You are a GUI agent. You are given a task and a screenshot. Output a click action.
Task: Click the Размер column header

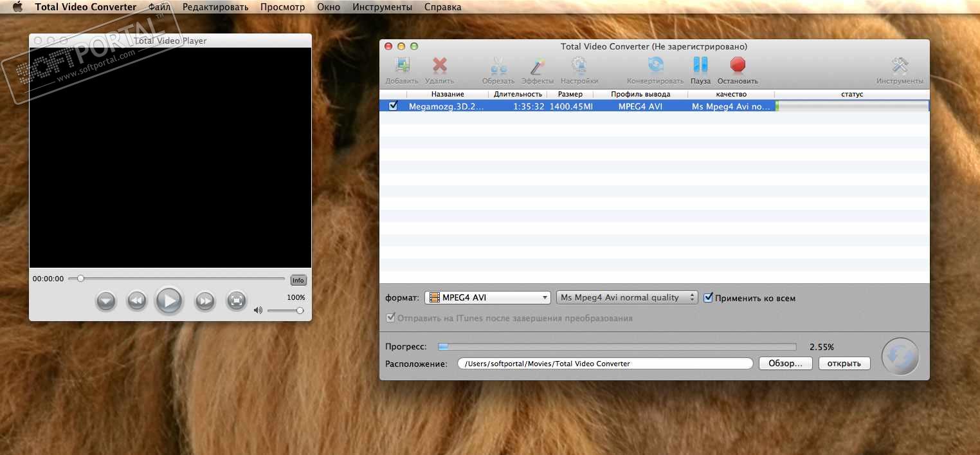570,94
